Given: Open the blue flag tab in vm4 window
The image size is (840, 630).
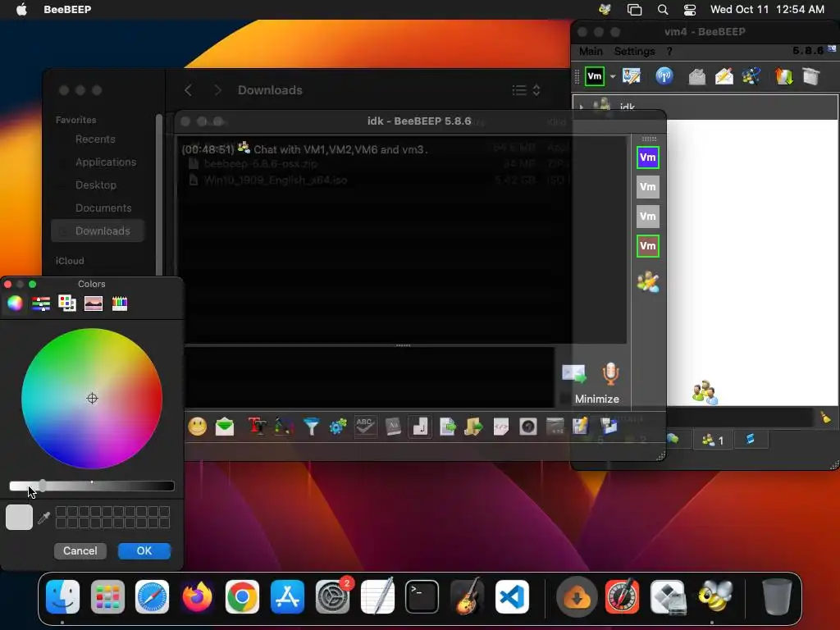Looking at the screenshot, I should point(751,440).
